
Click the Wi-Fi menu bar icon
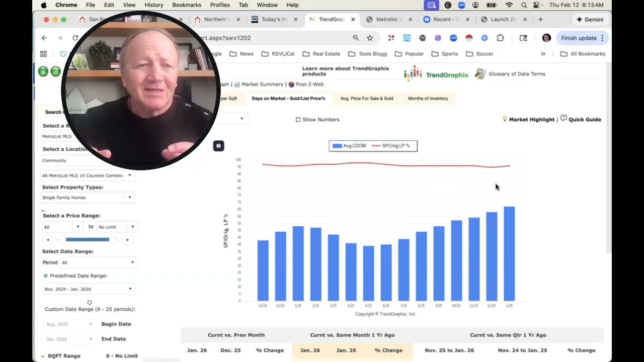pos(509,5)
